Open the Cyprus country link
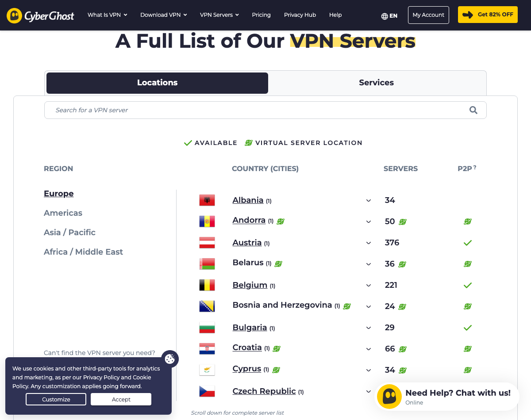This screenshot has width=531, height=420. tap(246, 369)
